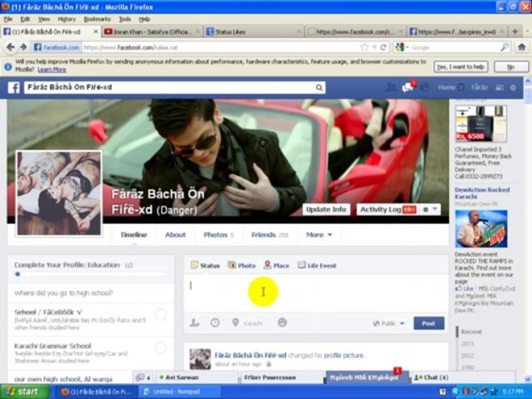Viewport: 532px width, 399px height.
Task: Expand arrow dropdown beside Activity Log gear
Action: (435, 209)
